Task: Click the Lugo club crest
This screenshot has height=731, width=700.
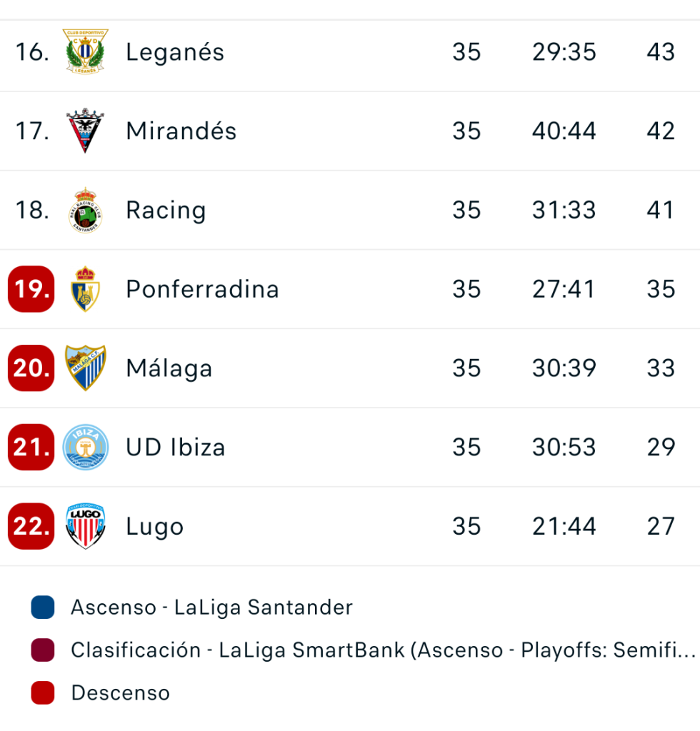Action: pyautogui.click(x=85, y=527)
